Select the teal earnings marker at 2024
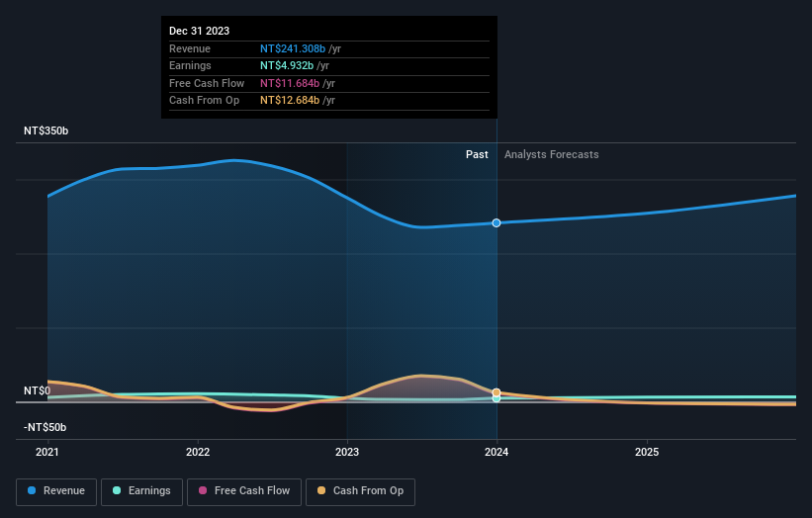The height and width of the screenshot is (518, 812). coord(496,398)
